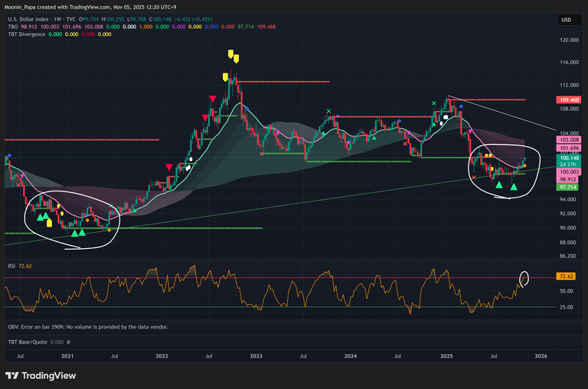Click the USD currency selector on price axis
The height and width of the screenshot is (389, 588).
click(x=566, y=20)
